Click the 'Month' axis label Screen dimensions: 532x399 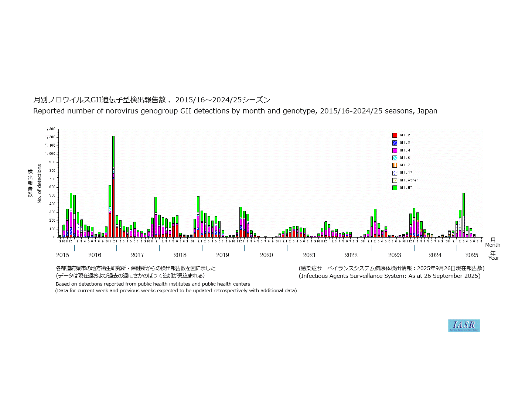492,245
